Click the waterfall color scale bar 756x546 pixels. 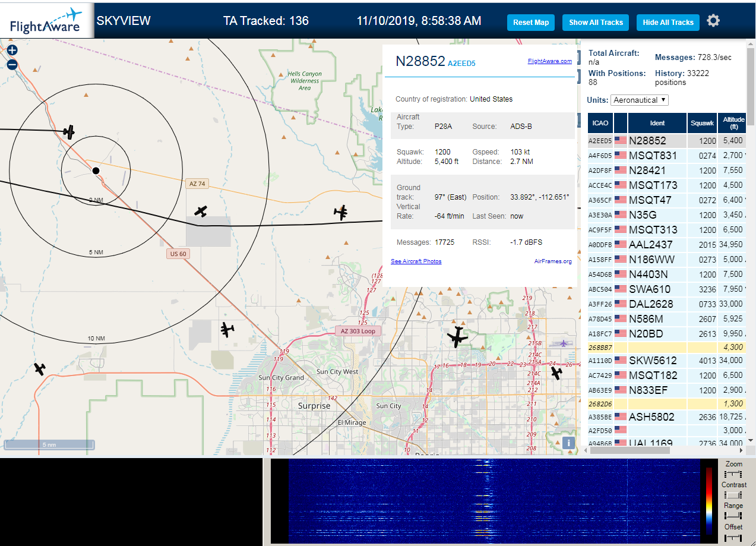click(x=709, y=502)
